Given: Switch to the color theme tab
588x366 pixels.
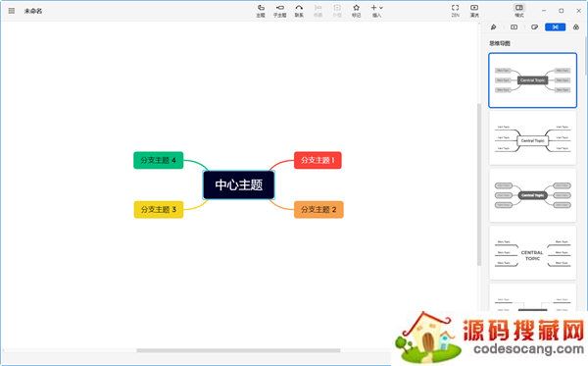Looking at the screenshot, I should click(x=576, y=27).
